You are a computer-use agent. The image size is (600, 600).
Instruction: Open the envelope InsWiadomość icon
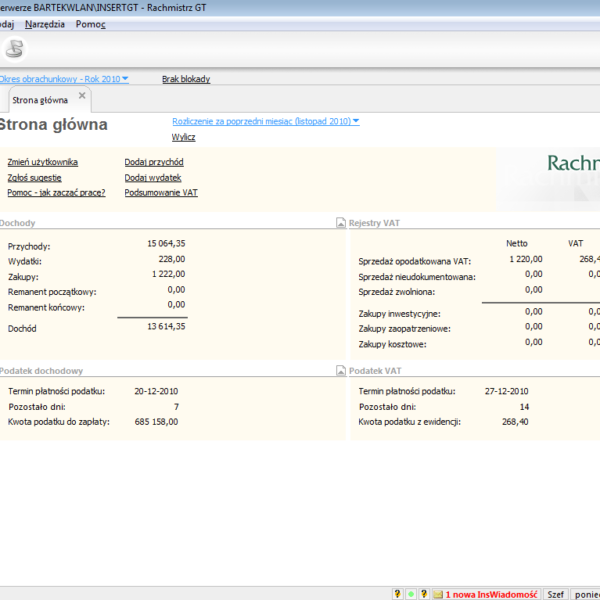pyautogui.click(x=437, y=594)
